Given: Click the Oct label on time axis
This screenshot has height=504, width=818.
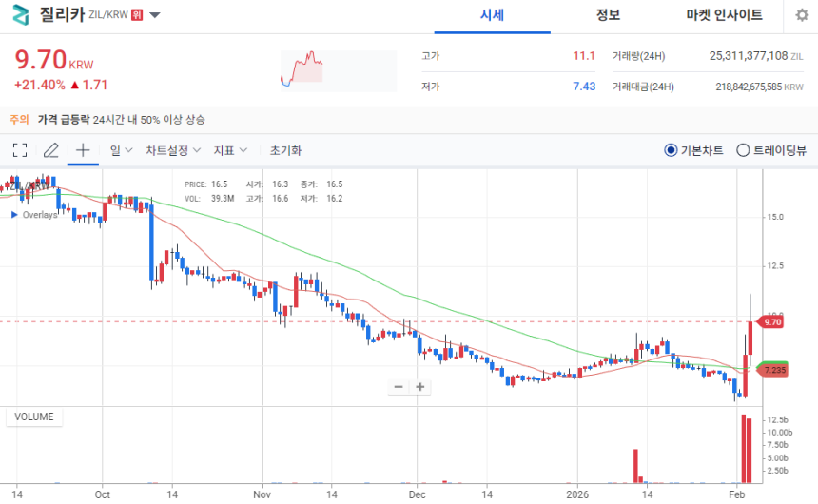Looking at the screenshot, I should tap(103, 494).
